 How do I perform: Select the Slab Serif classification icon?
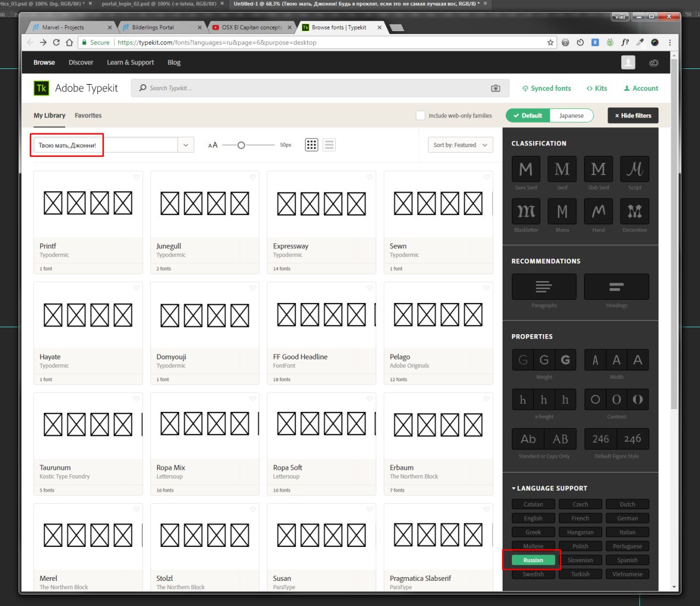[598, 169]
